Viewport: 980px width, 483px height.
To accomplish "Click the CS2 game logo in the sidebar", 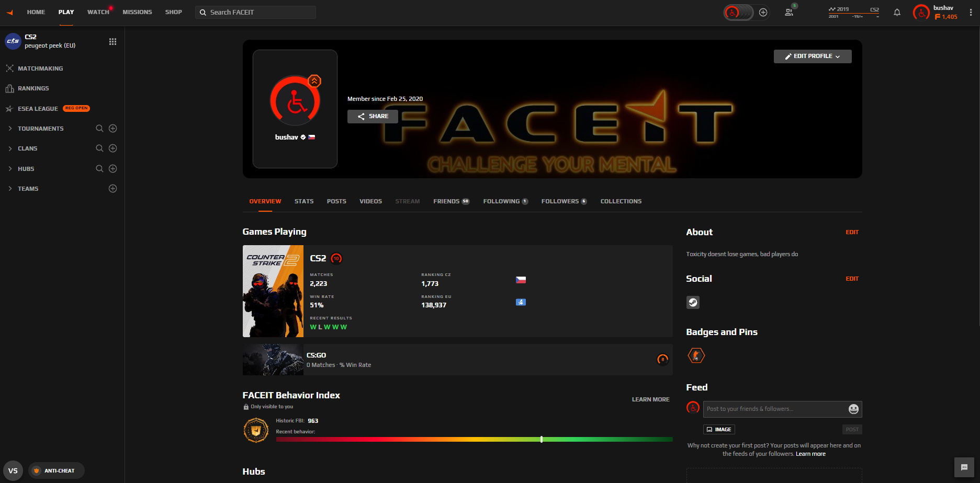I will point(13,41).
